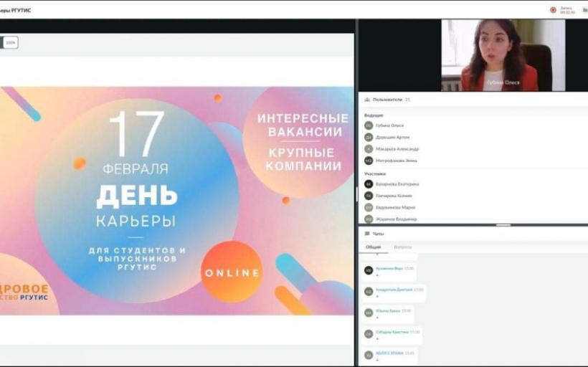Screen dimensions: 588x367
Task: Click the Участники section heading
Action: (375, 174)
